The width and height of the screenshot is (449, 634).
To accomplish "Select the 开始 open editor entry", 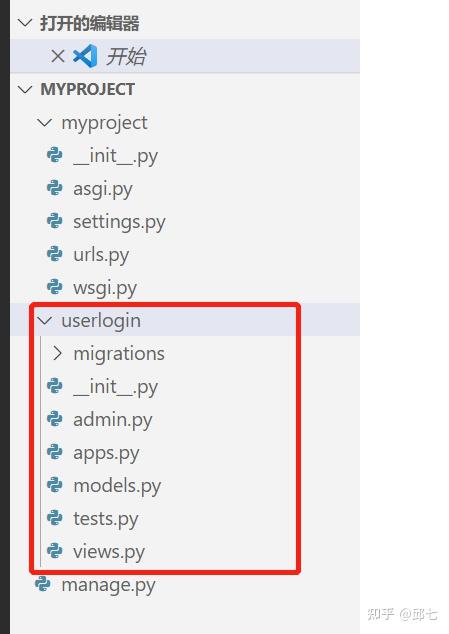I will 185,56.
